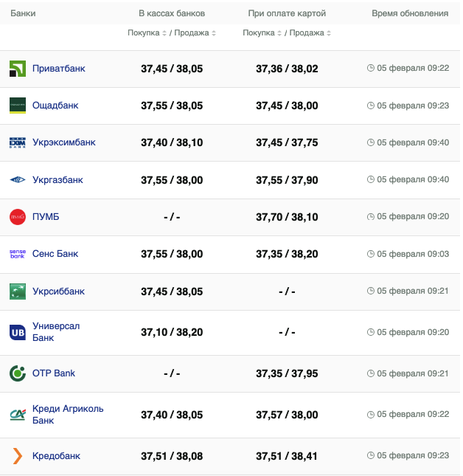The image size is (463, 476).
Task: Sort by Покупка under В кассах банков
Action: click(x=145, y=33)
